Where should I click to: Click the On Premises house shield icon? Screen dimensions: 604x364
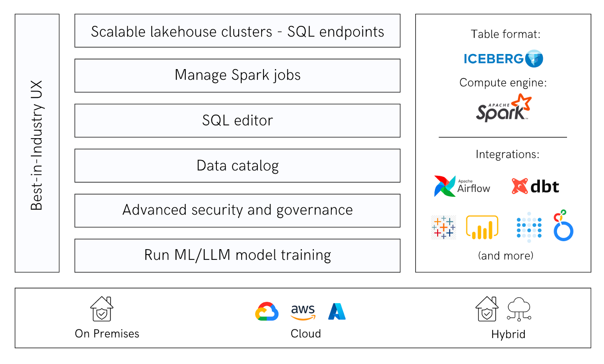tap(102, 308)
